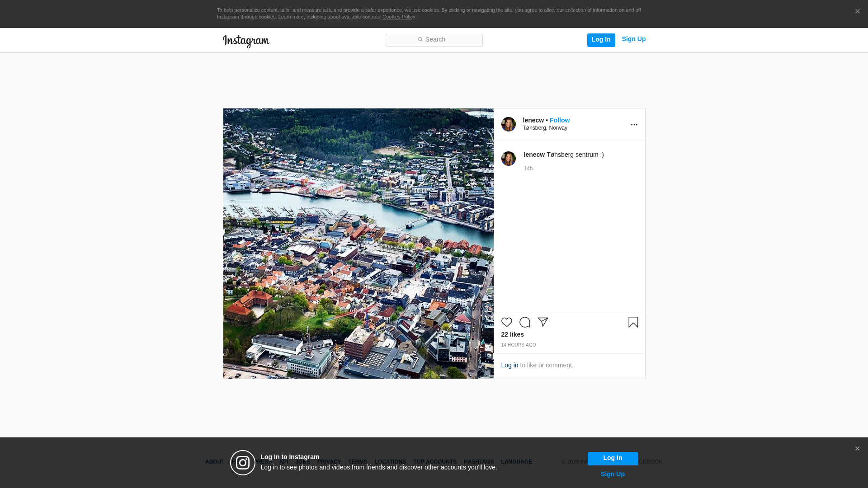Click lenecw avatar beside the caption
Screen dimensions: 868x488
pyautogui.click(x=508, y=159)
